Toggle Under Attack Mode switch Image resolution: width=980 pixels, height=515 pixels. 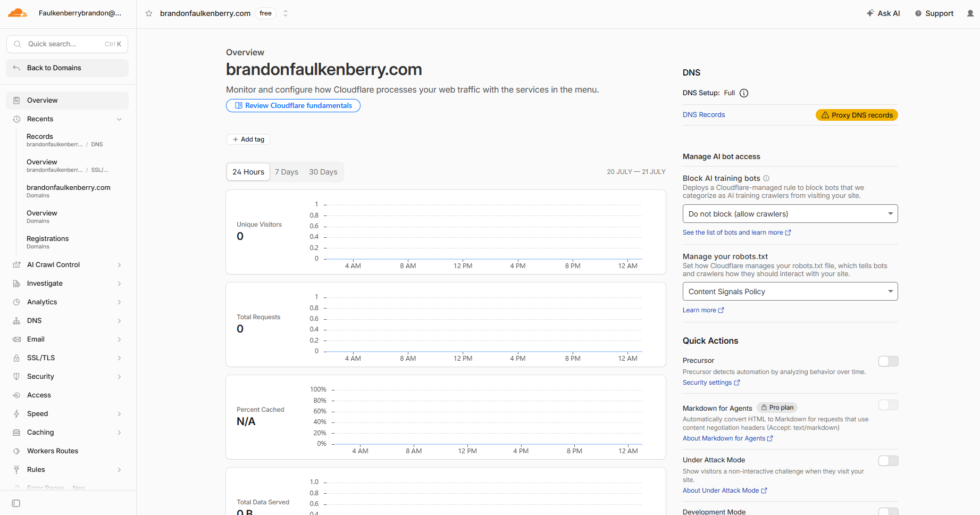click(888, 461)
